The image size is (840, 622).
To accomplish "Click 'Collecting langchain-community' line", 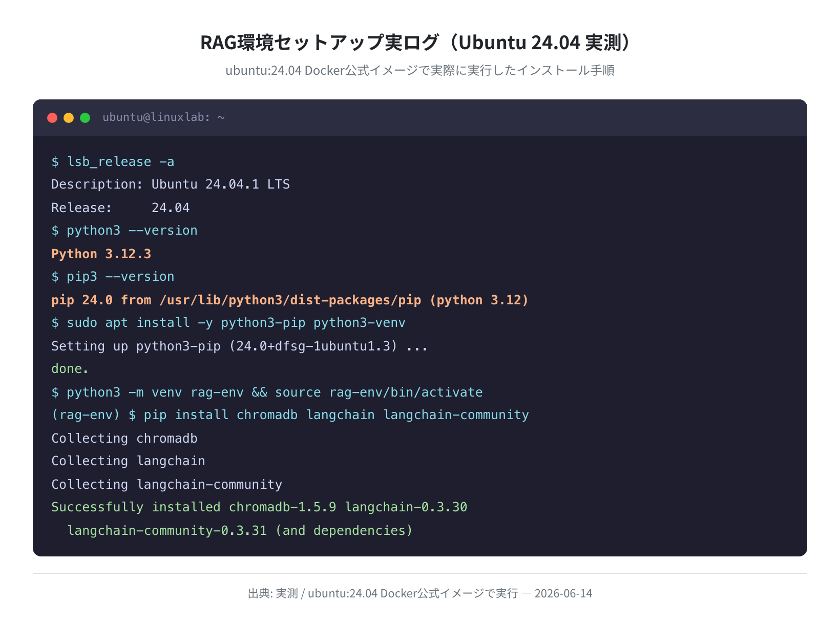I will pyautogui.click(x=167, y=485).
